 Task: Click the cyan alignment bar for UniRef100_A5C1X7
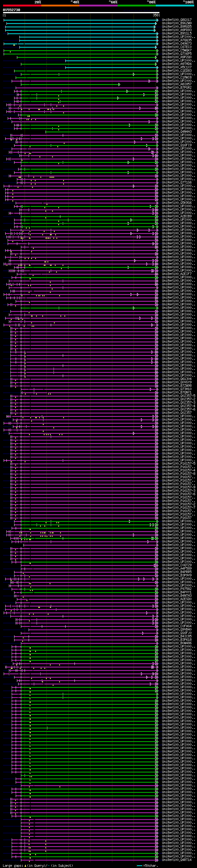pos(112,67)
